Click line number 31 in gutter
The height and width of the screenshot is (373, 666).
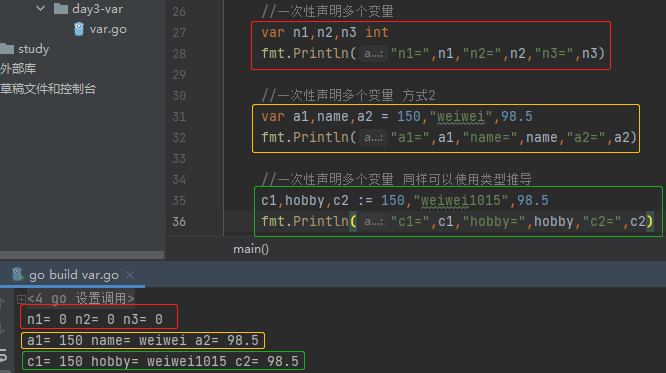[x=179, y=116]
